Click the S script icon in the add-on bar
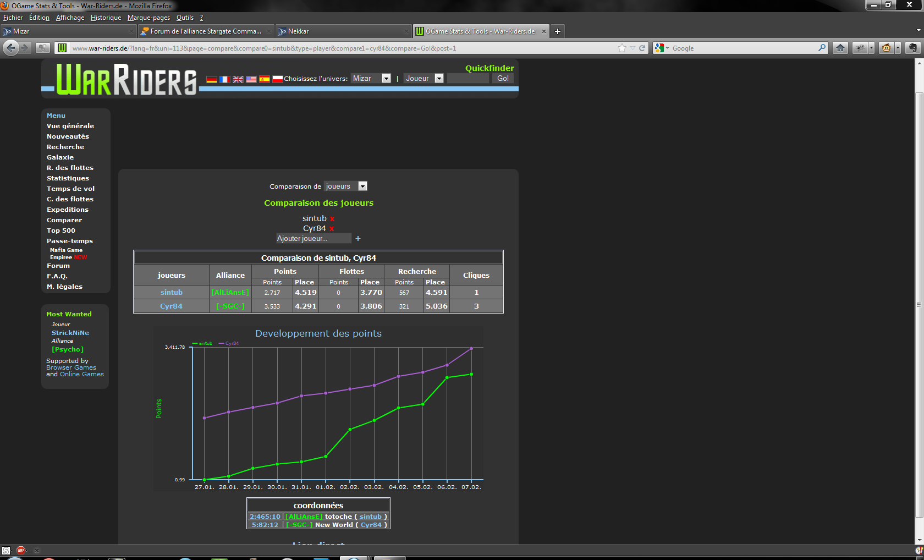This screenshot has width=924, height=560. click(6, 550)
